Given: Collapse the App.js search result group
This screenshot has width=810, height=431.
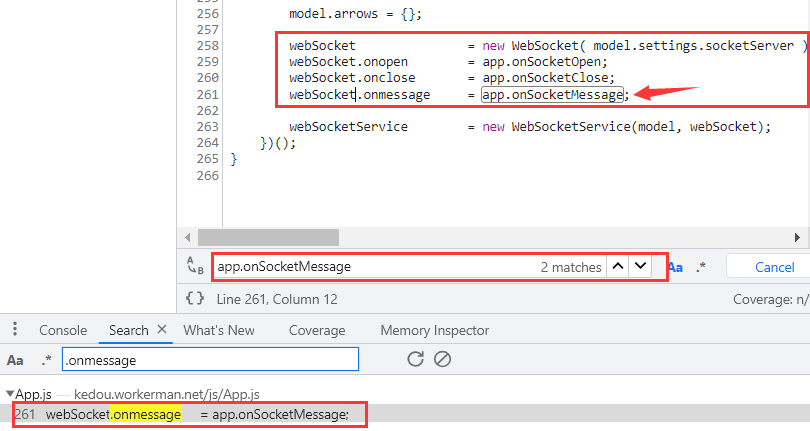Looking at the screenshot, I should 10,395.
